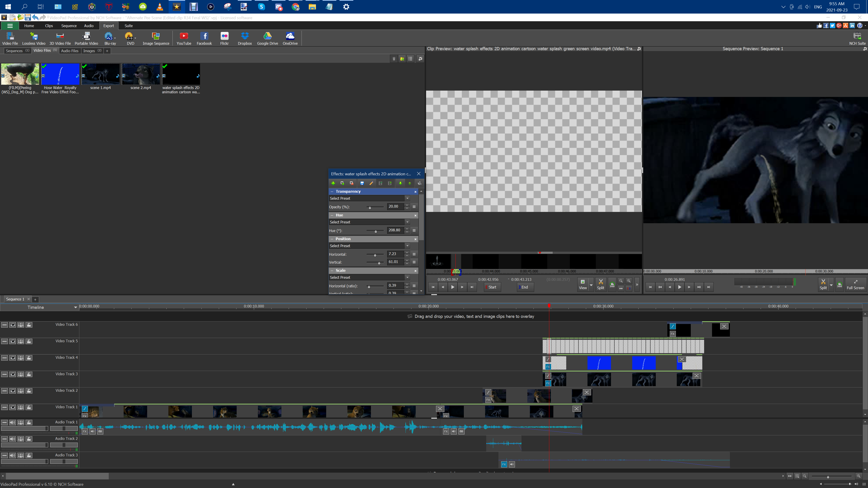The image size is (868, 488).
Task: Open the Timeline mode dropdown
Action: click(x=75, y=307)
